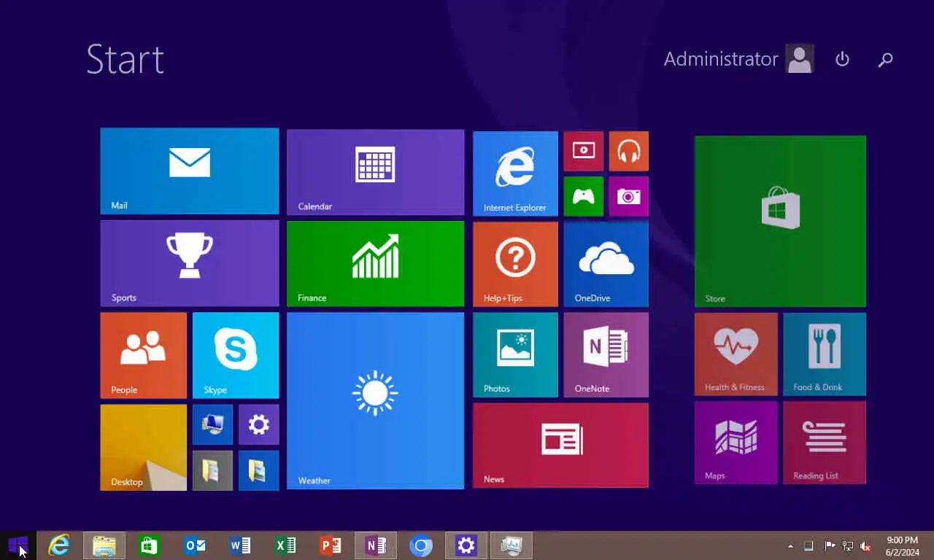Image resolution: width=934 pixels, height=560 pixels.
Task: Launch Outlook from the taskbar
Action: (x=195, y=545)
